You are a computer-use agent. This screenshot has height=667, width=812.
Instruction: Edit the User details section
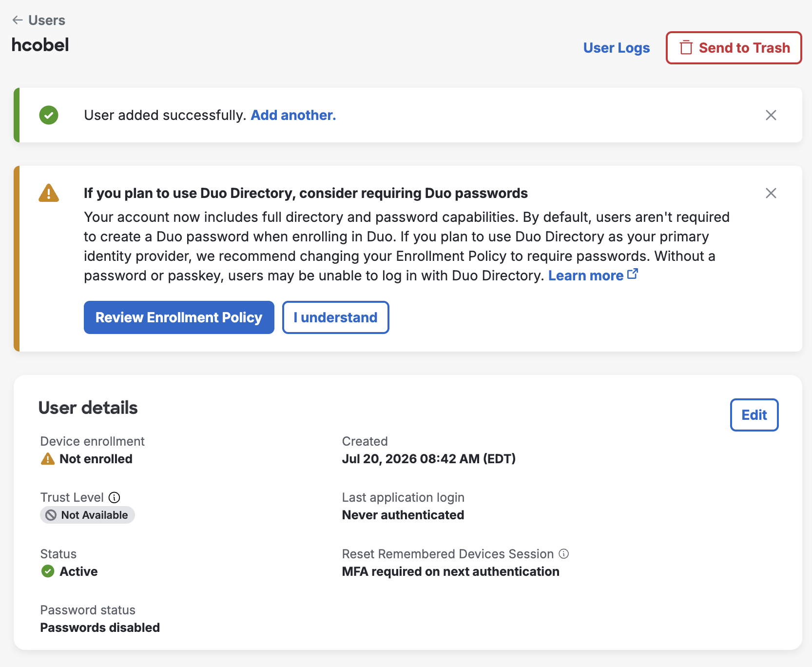pos(754,415)
